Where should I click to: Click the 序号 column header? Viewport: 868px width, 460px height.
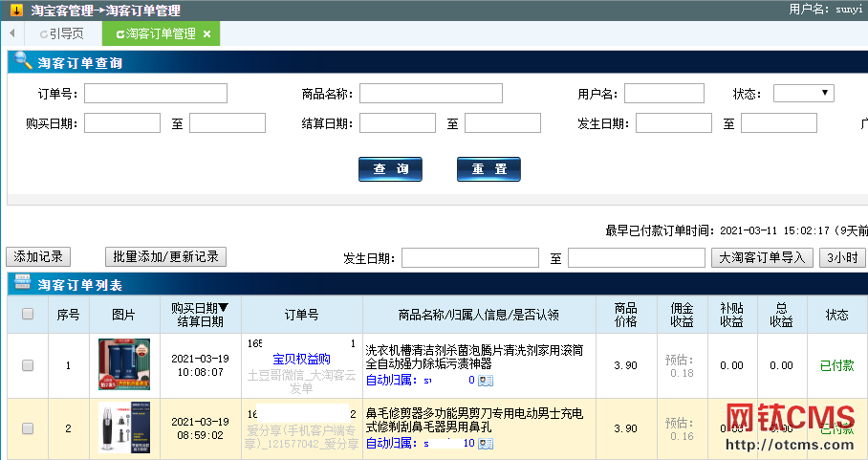[x=68, y=315]
